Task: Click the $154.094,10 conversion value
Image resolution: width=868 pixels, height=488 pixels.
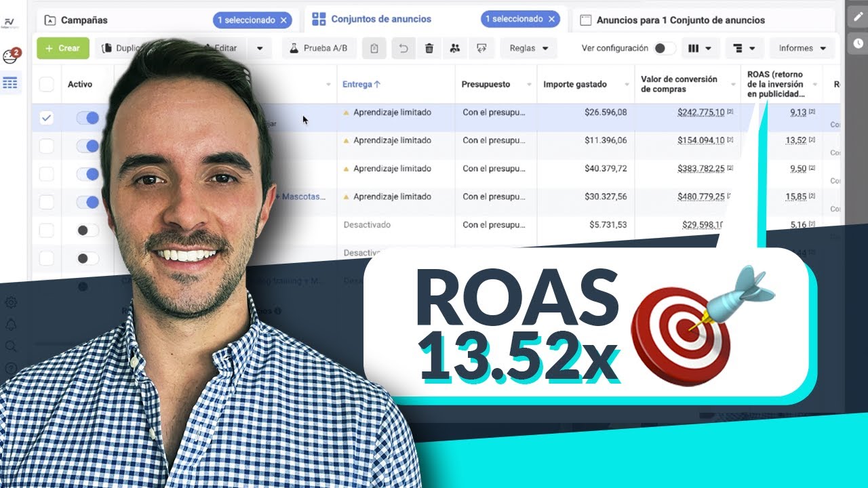Action: tap(701, 141)
